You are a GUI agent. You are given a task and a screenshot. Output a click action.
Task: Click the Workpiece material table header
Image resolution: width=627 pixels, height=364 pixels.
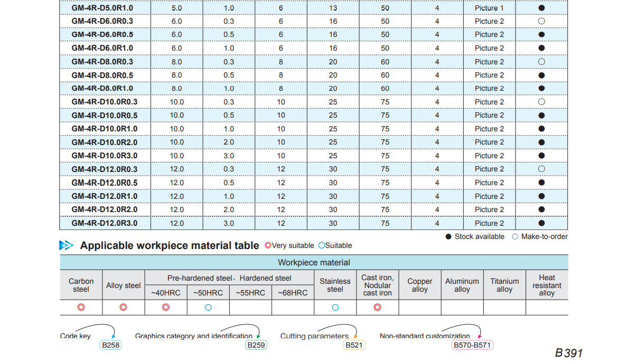(x=314, y=262)
